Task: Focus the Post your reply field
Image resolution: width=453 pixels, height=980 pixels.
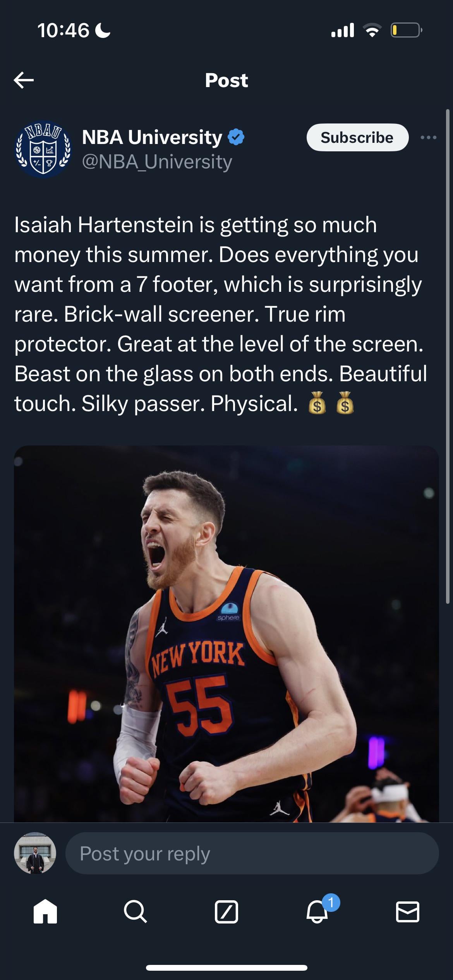Action: [252, 853]
